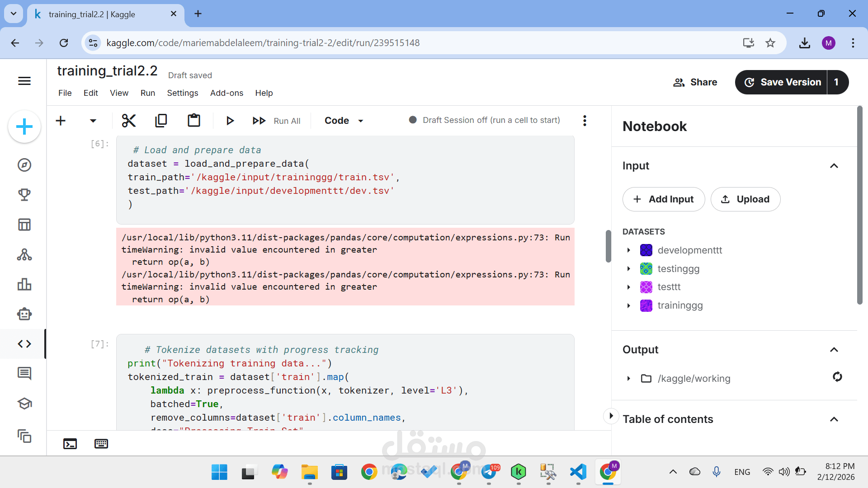Image resolution: width=868 pixels, height=488 pixels.
Task: Open the Add-ons menu
Action: click(x=226, y=93)
